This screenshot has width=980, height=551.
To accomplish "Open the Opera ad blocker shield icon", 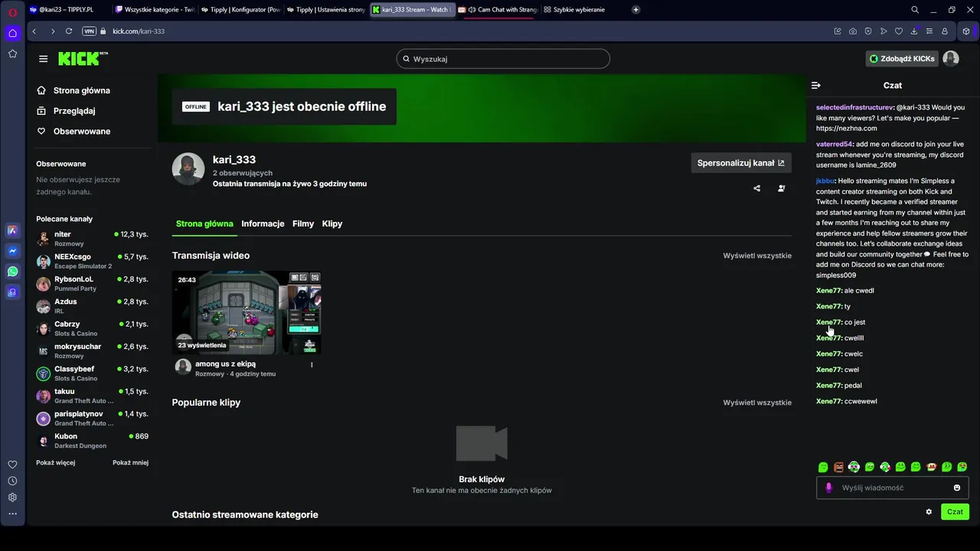I will click(x=868, y=31).
